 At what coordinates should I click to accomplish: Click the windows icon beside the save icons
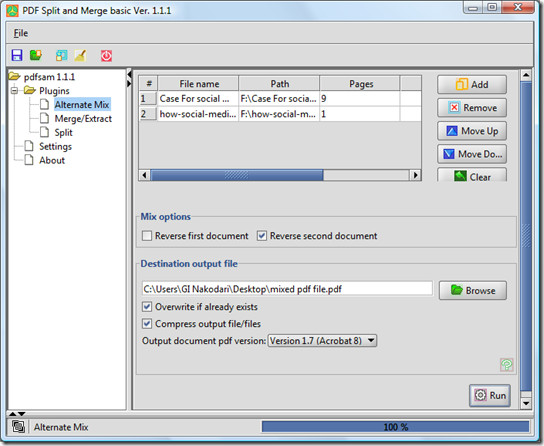[x=61, y=55]
